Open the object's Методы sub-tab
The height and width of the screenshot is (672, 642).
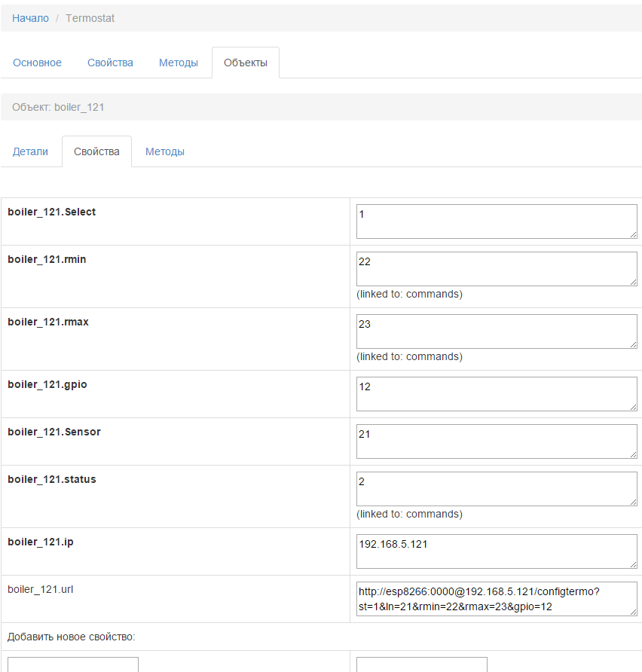tap(165, 151)
